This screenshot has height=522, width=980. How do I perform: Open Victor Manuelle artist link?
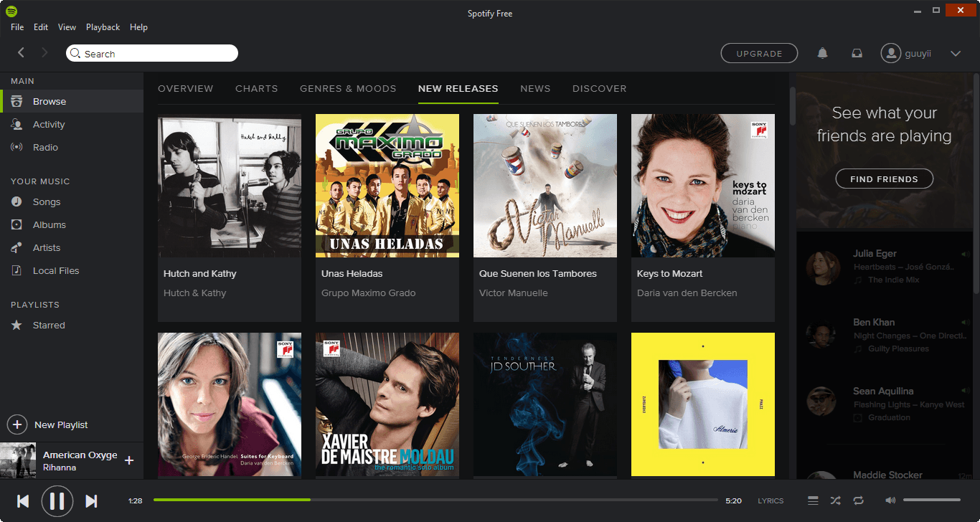tap(514, 293)
